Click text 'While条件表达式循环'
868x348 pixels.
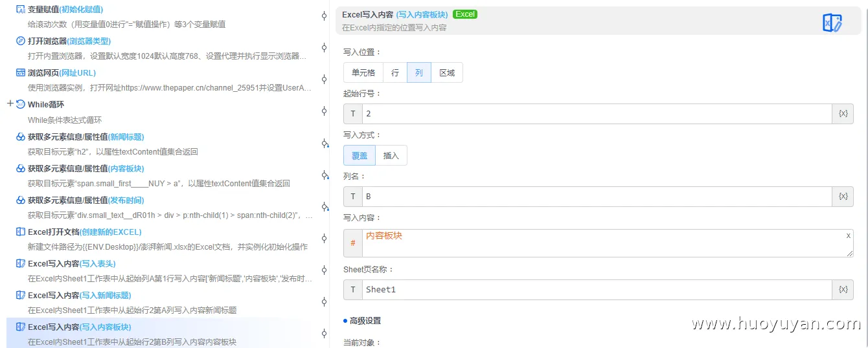65,120
